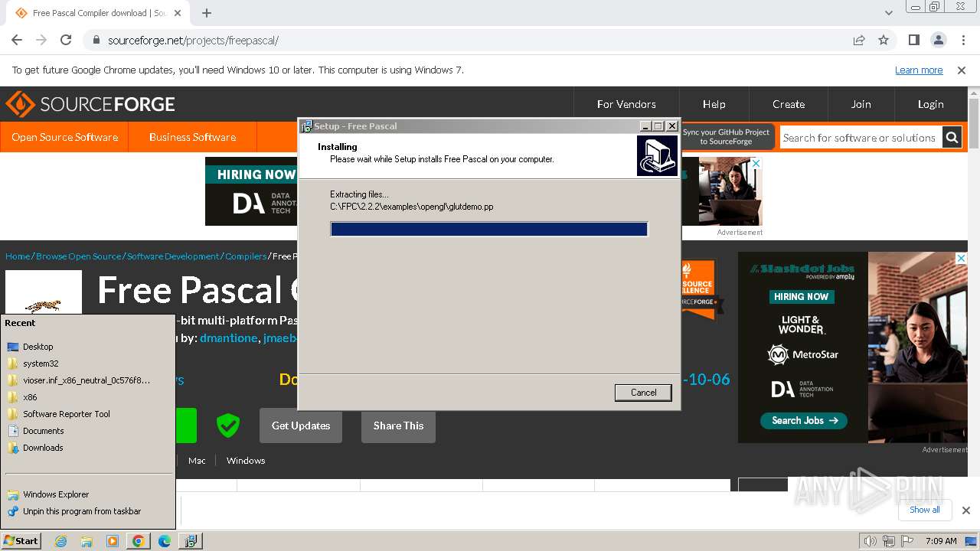Click the SourceForge logo
The image size is (980, 551).
click(x=90, y=104)
